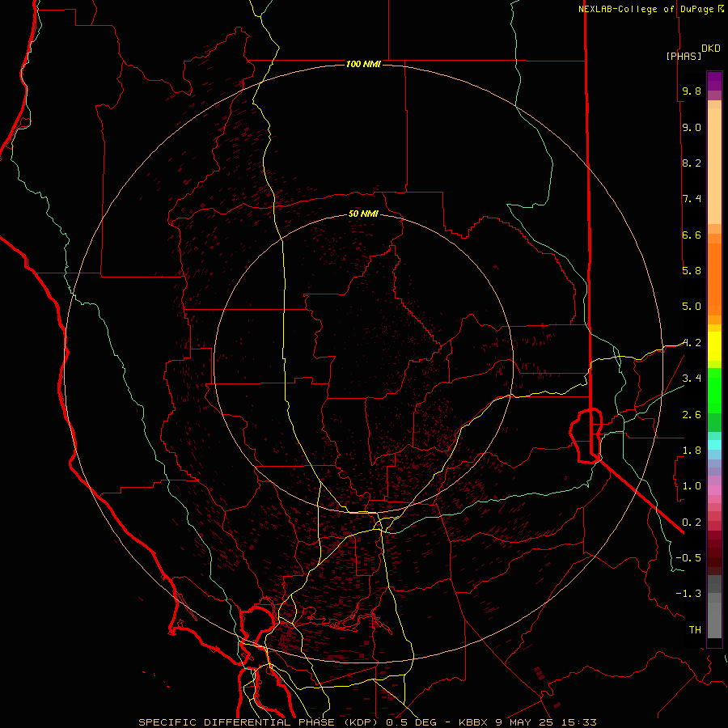Image resolution: width=728 pixels, height=728 pixels.
Task: Pick the peach segment of the color bar
Action: pyautogui.click(x=714, y=163)
